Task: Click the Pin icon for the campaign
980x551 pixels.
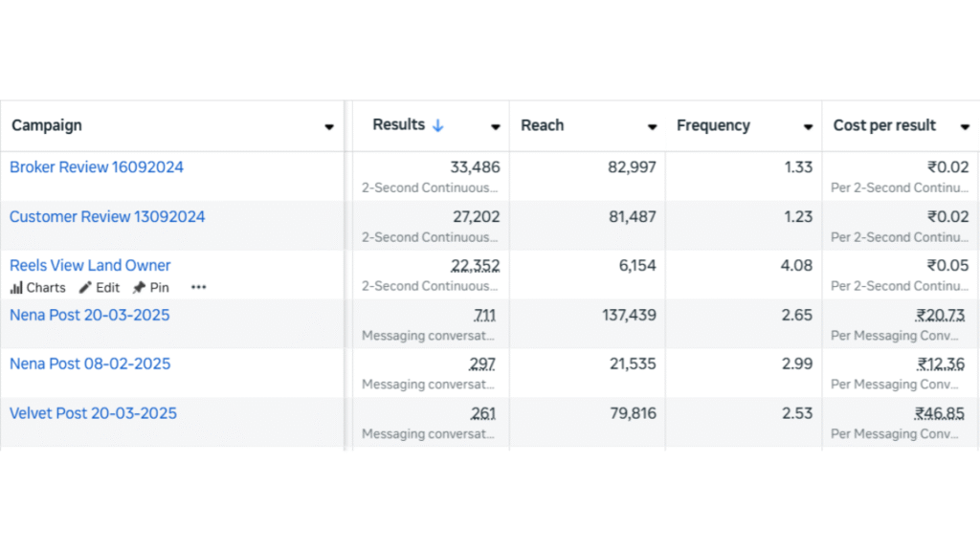Action: pos(139,288)
